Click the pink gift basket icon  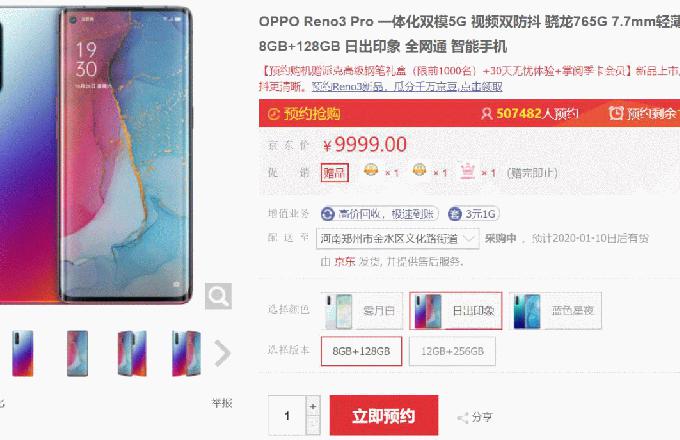pyautogui.click(x=468, y=172)
